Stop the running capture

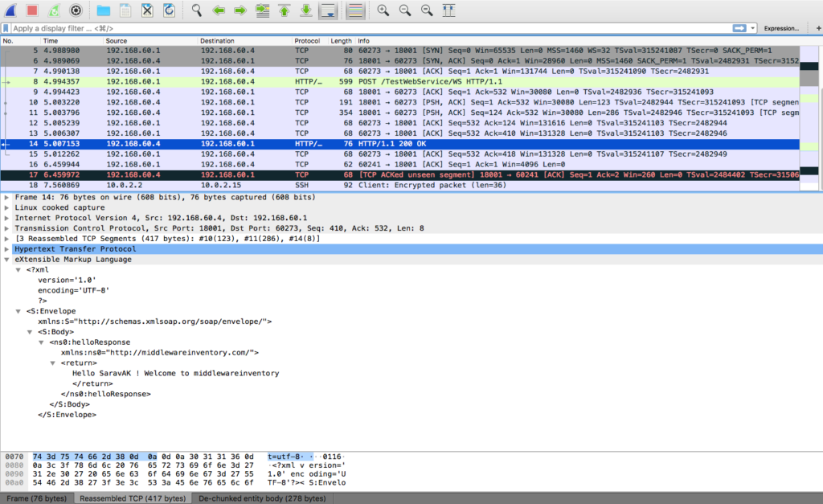tap(31, 10)
